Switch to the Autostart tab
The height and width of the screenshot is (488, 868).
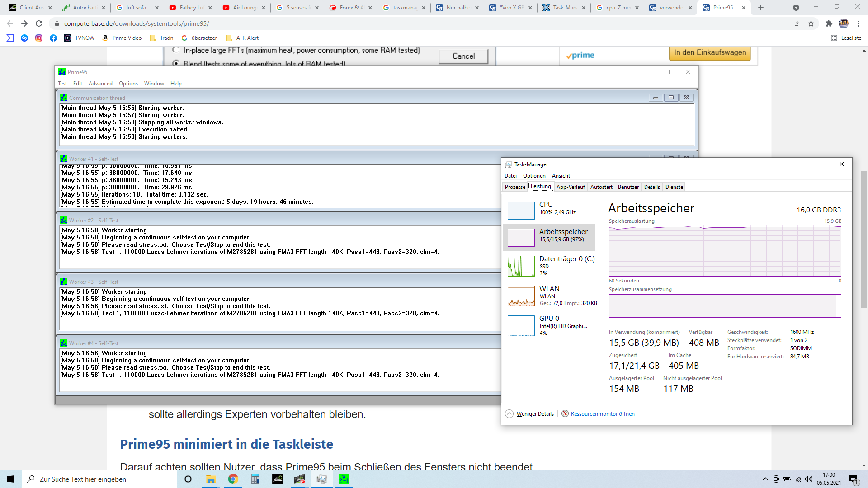601,187
